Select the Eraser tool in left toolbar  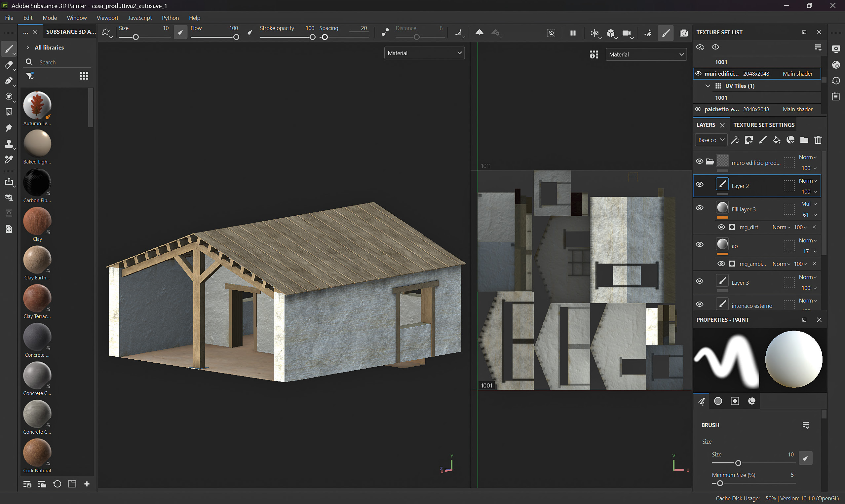point(9,65)
